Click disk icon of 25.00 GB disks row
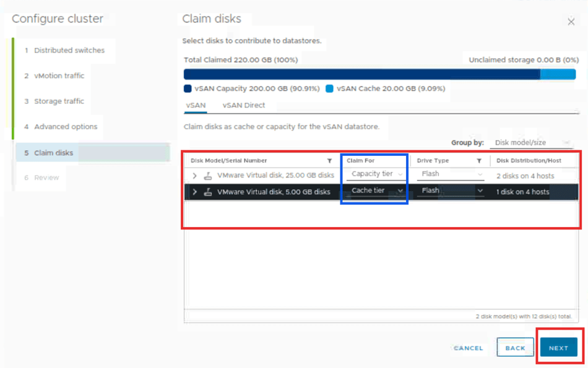This screenshot has width=588, height=368. click(x=208, y=176)
